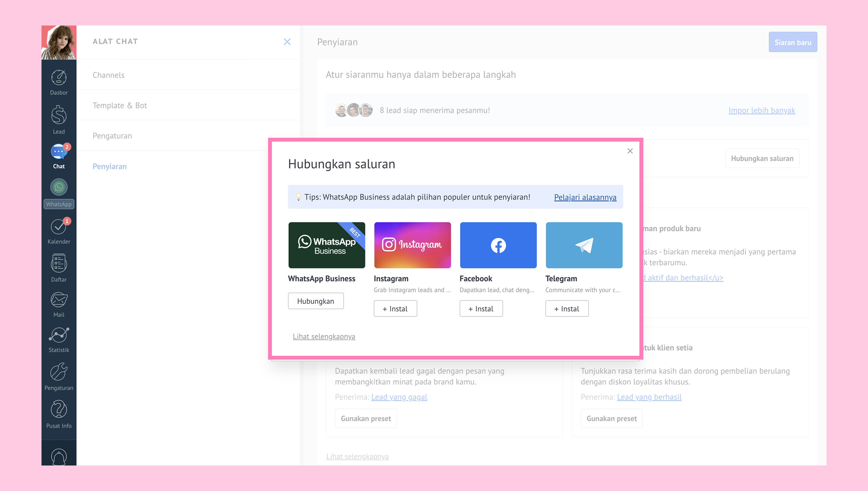Open the notifications bell icon
The image size is (868, 491).
pyautogui.click(x=59, y=457)
